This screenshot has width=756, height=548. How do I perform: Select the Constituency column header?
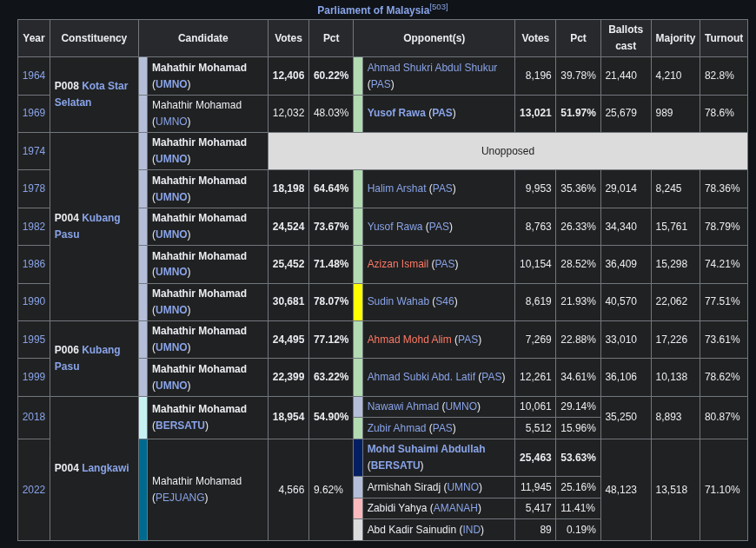(94, 38)
